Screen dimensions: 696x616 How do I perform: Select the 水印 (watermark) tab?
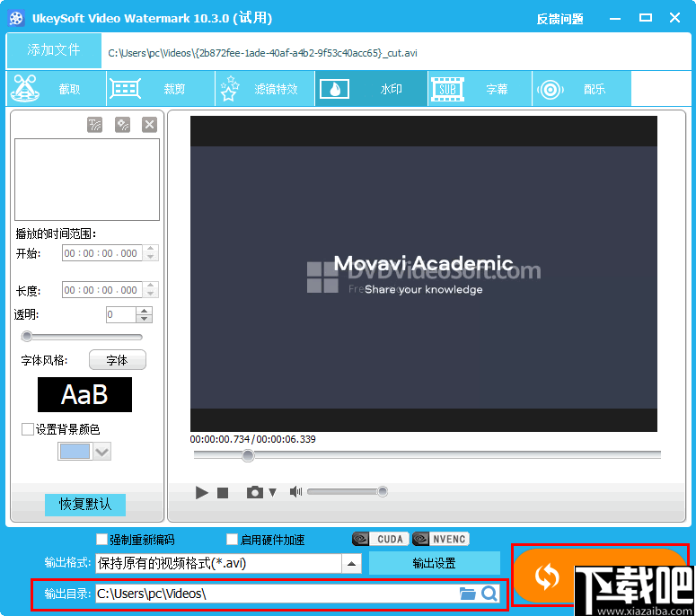tap(371, 89)
